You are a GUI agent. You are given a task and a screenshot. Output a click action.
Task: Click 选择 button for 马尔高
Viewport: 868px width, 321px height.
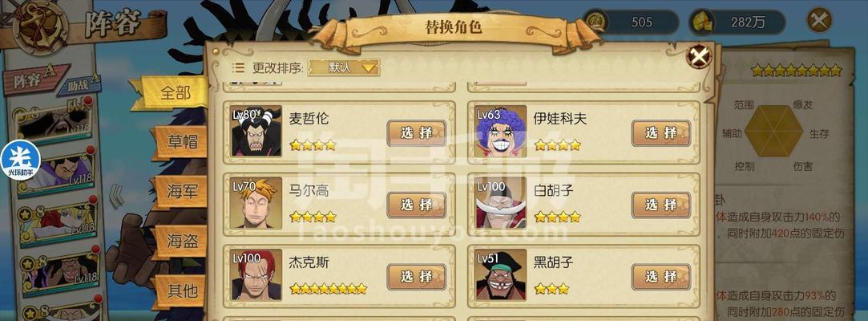(416, 205)
